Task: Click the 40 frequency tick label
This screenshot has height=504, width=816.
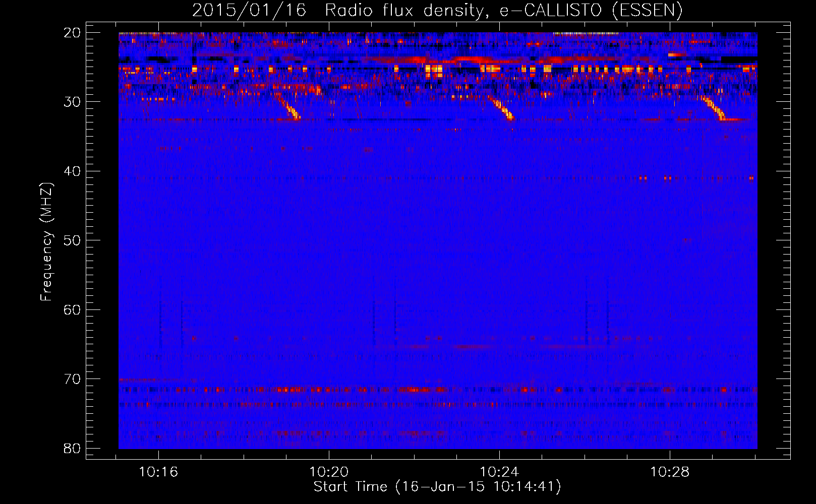Action: click(73, 171)
